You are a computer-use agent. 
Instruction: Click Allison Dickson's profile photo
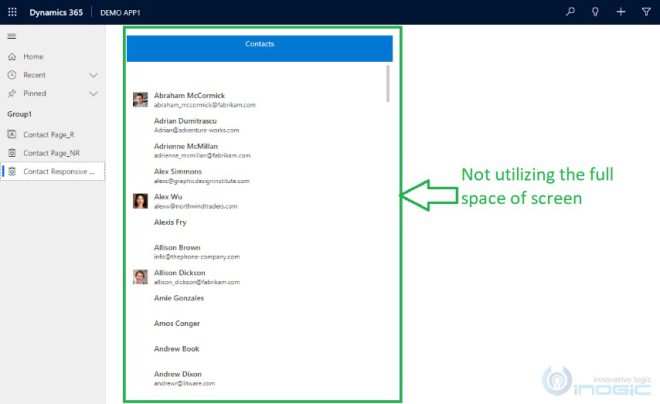point(140,277)
